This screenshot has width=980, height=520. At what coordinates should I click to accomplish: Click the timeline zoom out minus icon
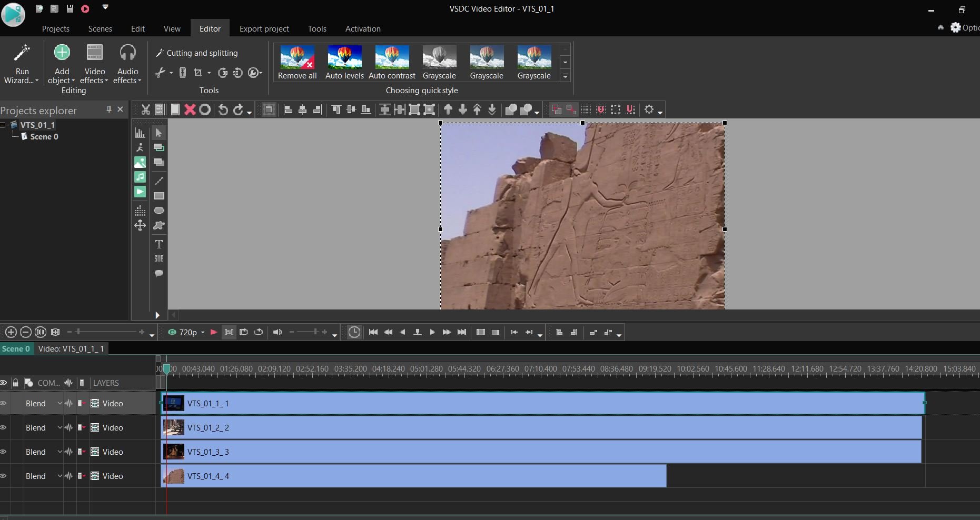pyautogui.click(x=25, y=332)
